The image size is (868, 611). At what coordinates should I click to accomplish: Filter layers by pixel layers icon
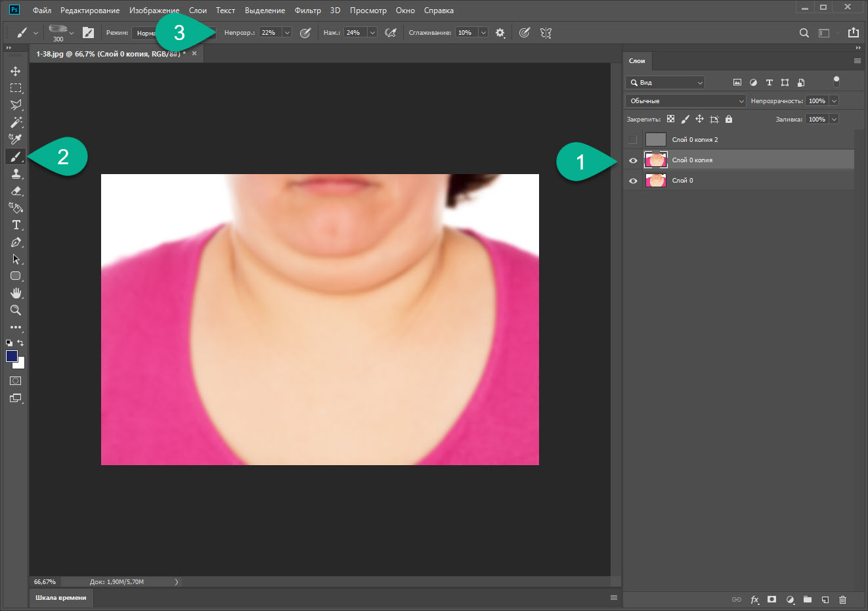tap(737, 82)
